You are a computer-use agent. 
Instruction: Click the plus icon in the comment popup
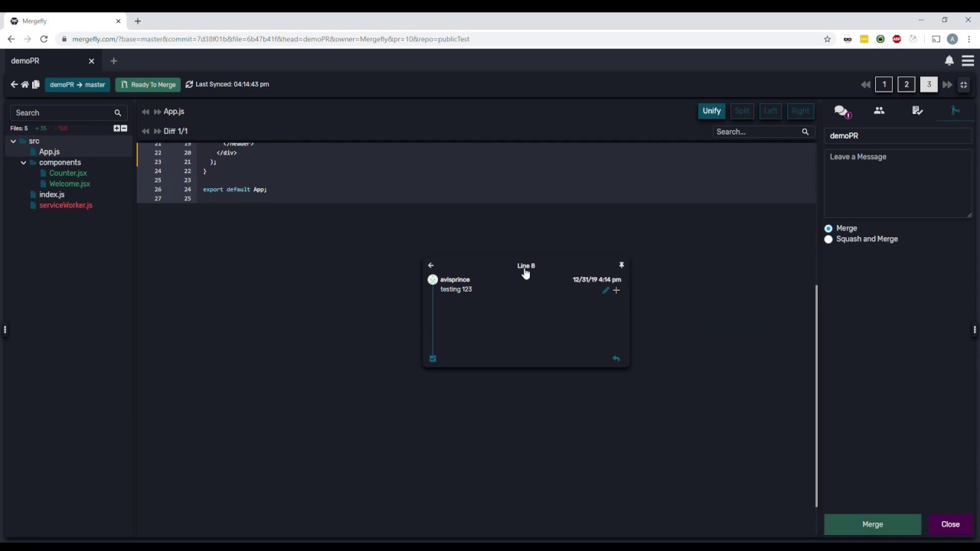click(616, 290)
